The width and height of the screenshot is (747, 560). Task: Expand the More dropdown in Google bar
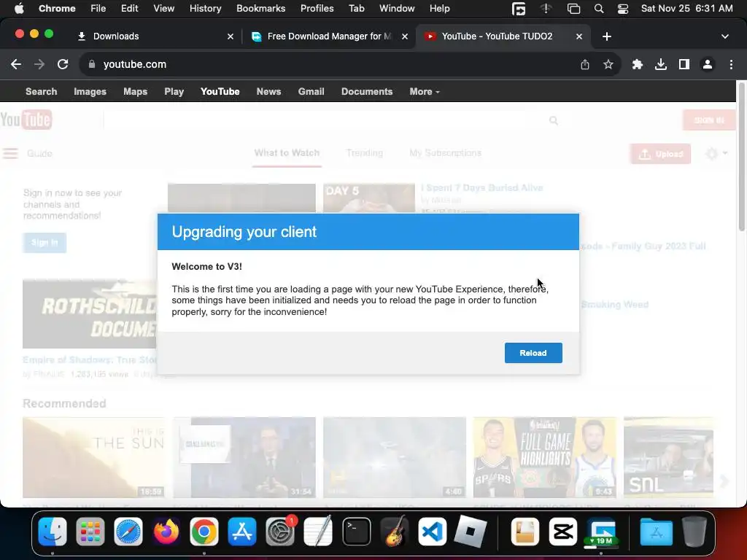(425, 91)
